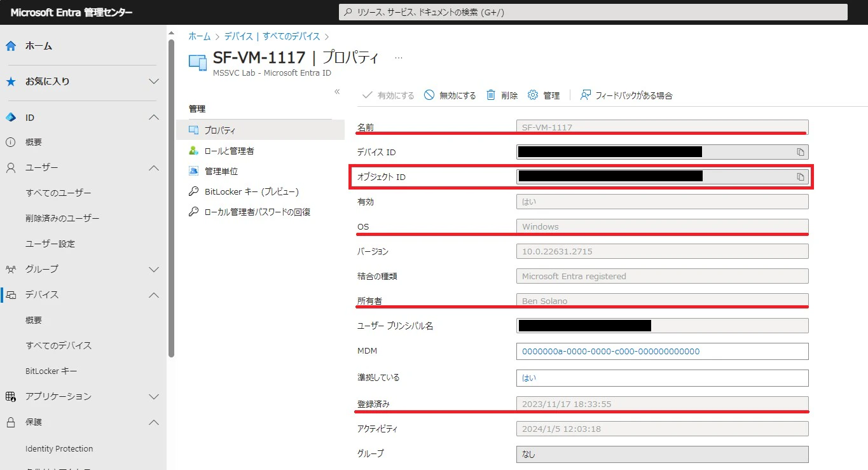Collapse the ID section chevron

coord(153,118)
